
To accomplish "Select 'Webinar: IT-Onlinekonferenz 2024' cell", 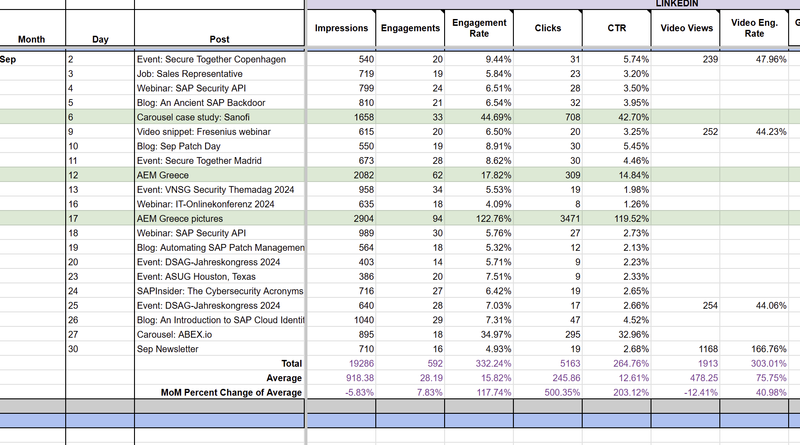I will point(219,204).
